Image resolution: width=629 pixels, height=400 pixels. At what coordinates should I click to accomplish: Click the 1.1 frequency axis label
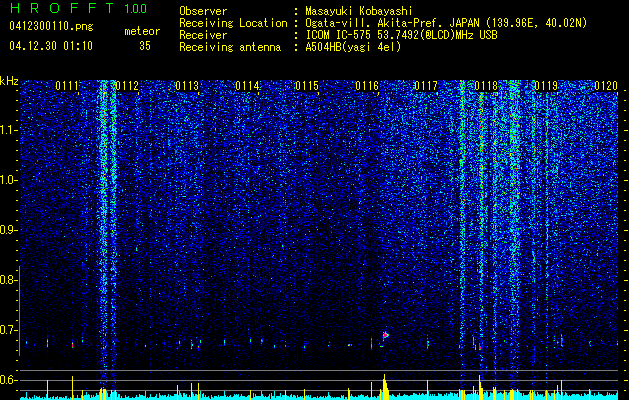(8, 130)
